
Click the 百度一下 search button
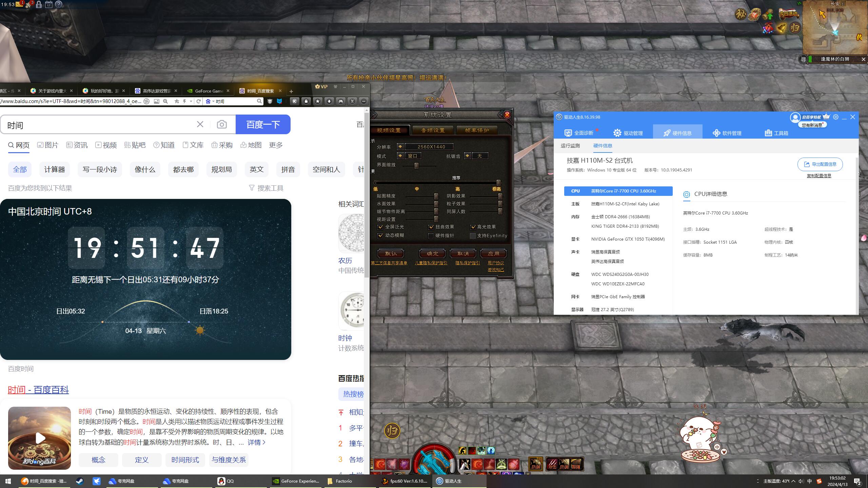263,124
